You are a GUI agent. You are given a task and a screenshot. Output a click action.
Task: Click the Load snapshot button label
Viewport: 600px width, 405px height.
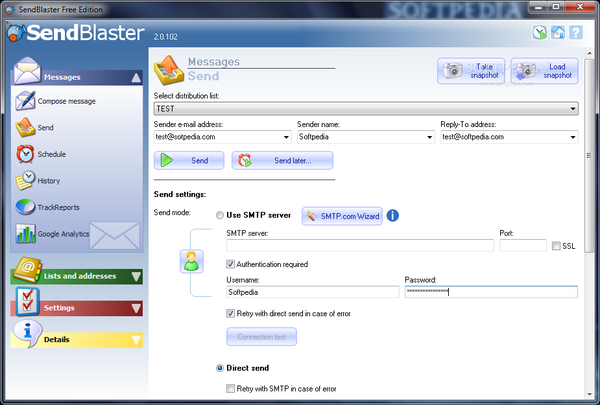click(558, 71)
